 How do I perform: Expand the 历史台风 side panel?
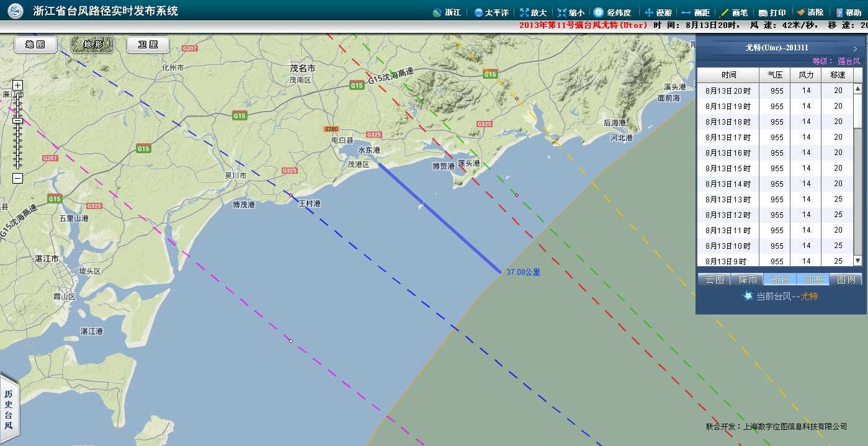pos(9,409)
